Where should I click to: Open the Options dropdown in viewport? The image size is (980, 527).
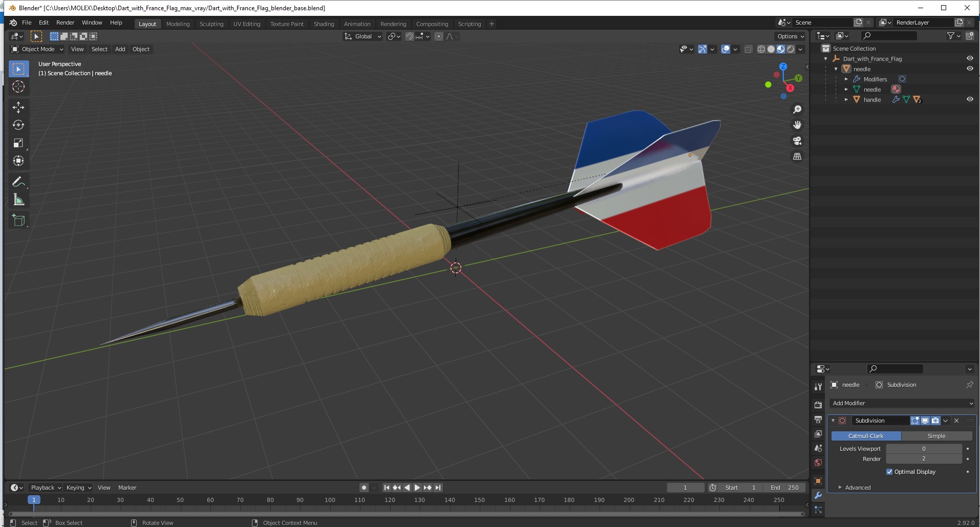[791, 36]
